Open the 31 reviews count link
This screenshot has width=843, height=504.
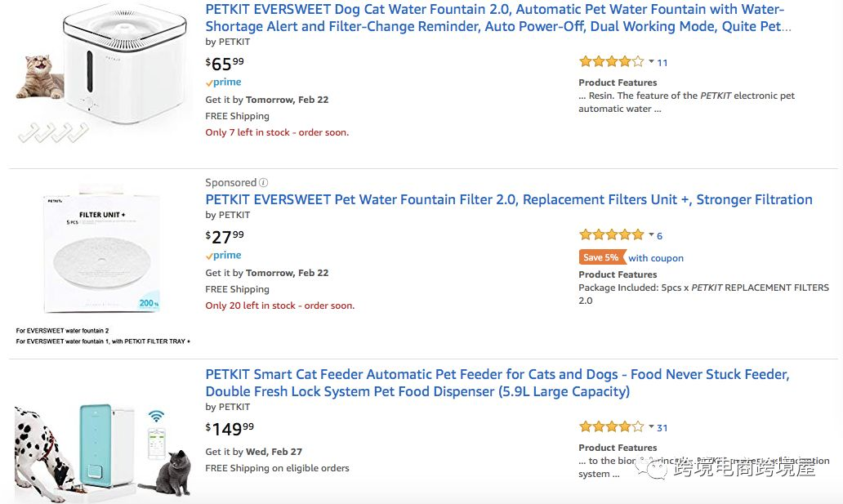coord(662,428)
